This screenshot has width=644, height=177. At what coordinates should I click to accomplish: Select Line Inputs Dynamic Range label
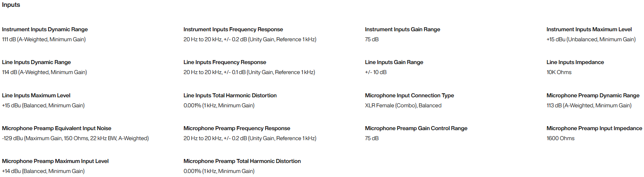[x=36, y=62]
